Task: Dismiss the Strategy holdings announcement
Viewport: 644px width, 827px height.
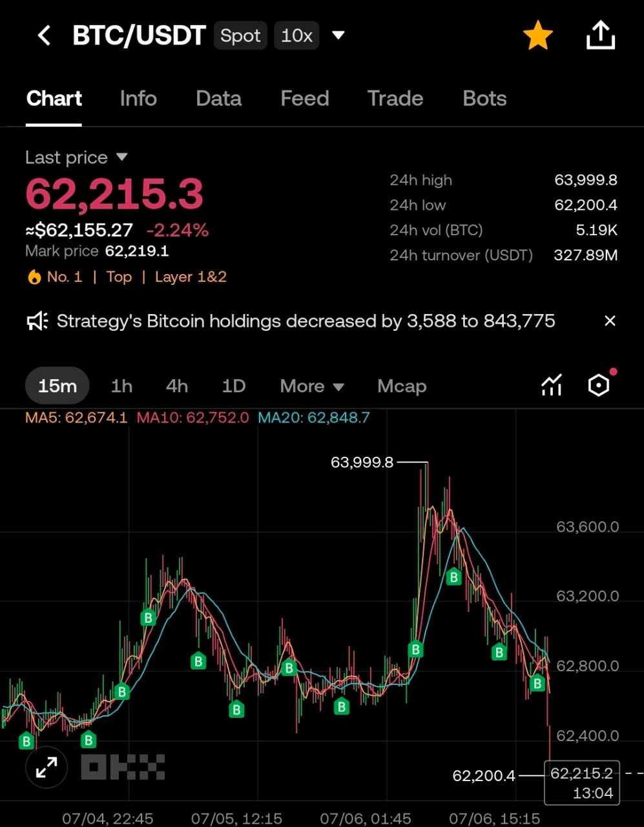Action: (609, 321)
